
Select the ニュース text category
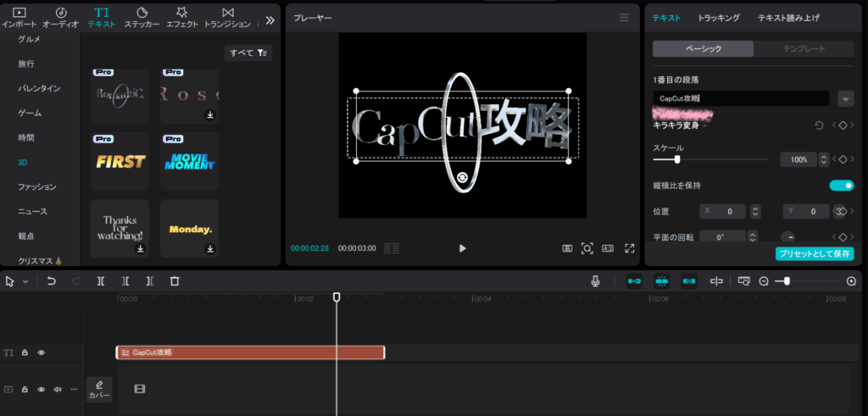(x=33, y=211)
